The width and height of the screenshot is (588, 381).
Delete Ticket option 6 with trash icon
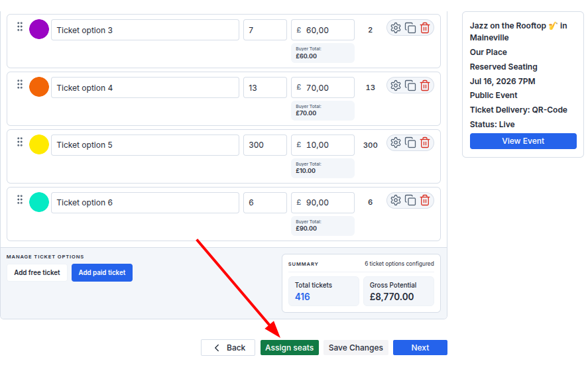coord(425,201)
